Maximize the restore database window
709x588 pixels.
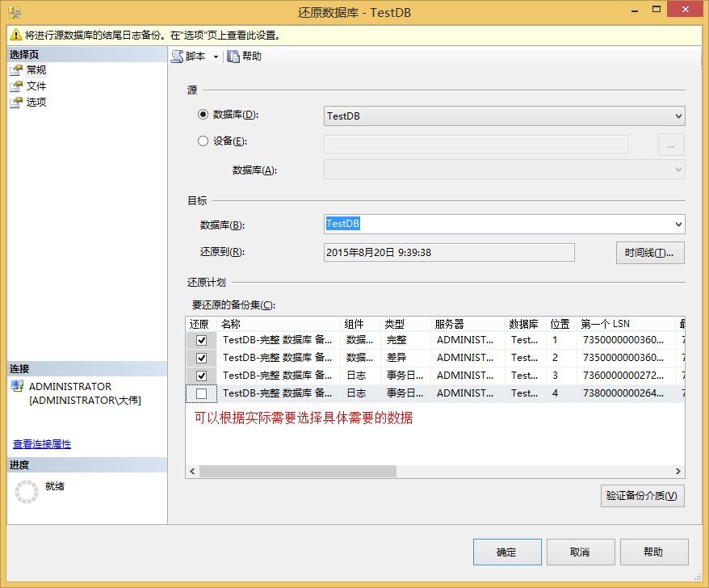(657, 10)
